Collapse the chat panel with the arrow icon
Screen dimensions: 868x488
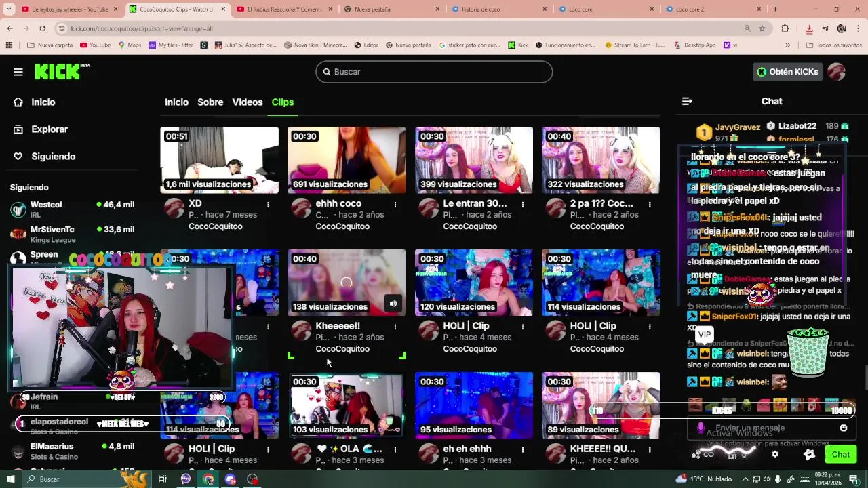point(687,101)
